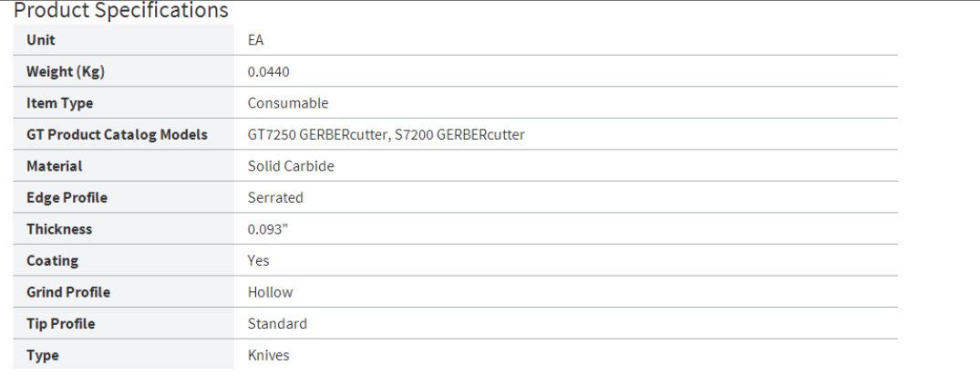Viewport: 980px width, 377px height.
Task: Select the Serrated value
Action: pos(275,197)
